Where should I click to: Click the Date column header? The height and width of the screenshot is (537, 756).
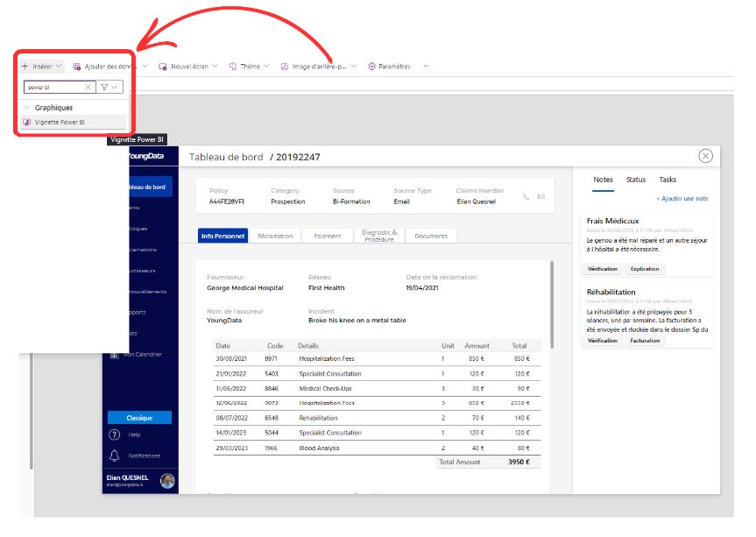point(223,346)
